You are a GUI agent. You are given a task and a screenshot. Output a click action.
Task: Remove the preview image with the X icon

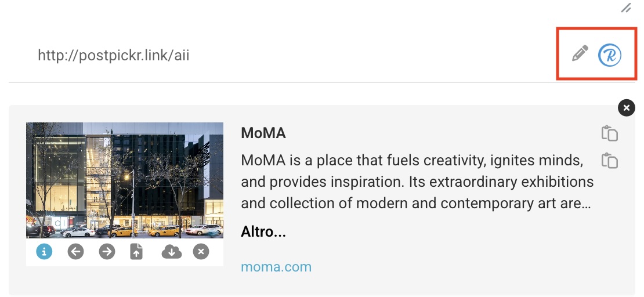click(201, 252)
